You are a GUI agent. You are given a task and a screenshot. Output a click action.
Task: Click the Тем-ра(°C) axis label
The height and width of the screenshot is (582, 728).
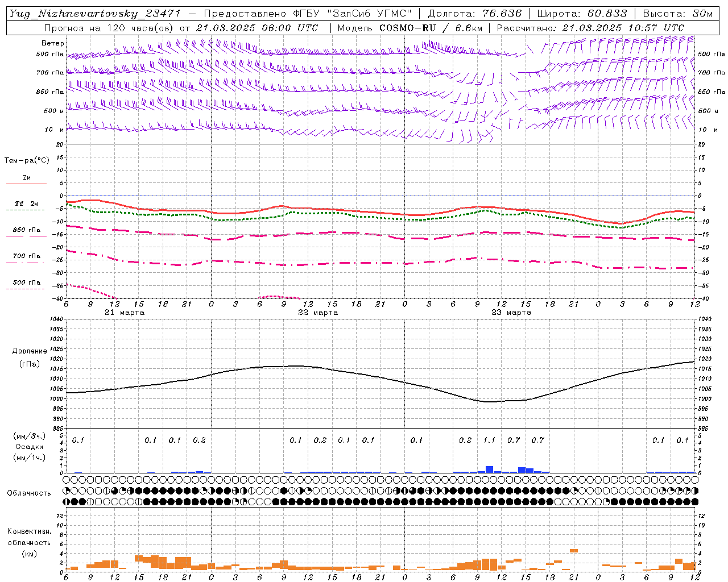click(x=27, y=161)
